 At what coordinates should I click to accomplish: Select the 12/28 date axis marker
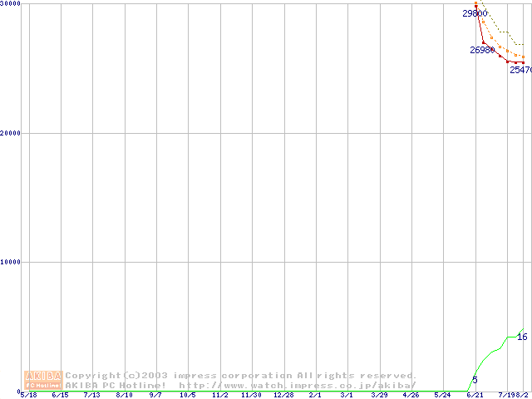point(283,395)
